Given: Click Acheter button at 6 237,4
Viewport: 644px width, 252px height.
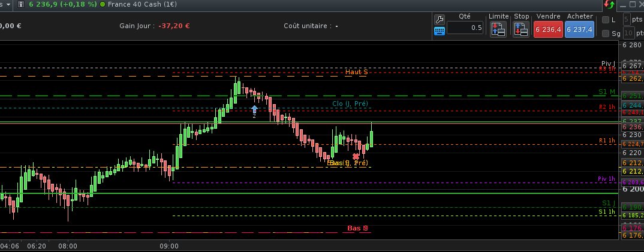Looking at the screenshot, I should pyautogui.click(x=579, y=29).
